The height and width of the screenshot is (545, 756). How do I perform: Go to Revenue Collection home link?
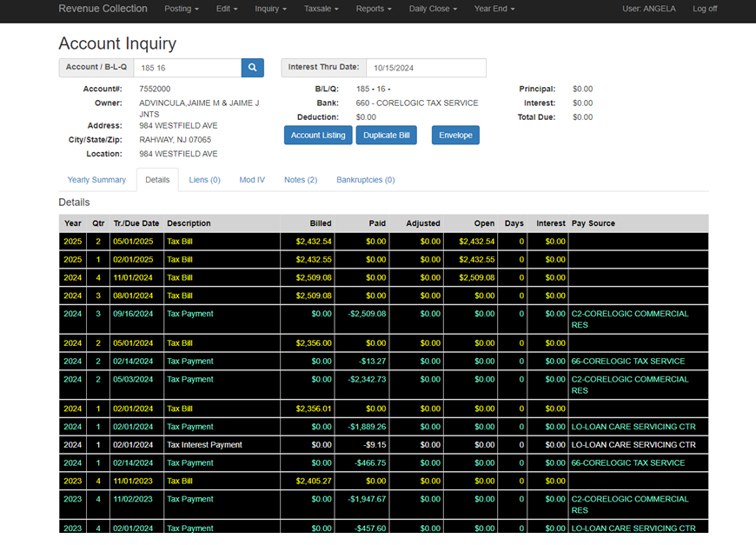click(103, 9)
